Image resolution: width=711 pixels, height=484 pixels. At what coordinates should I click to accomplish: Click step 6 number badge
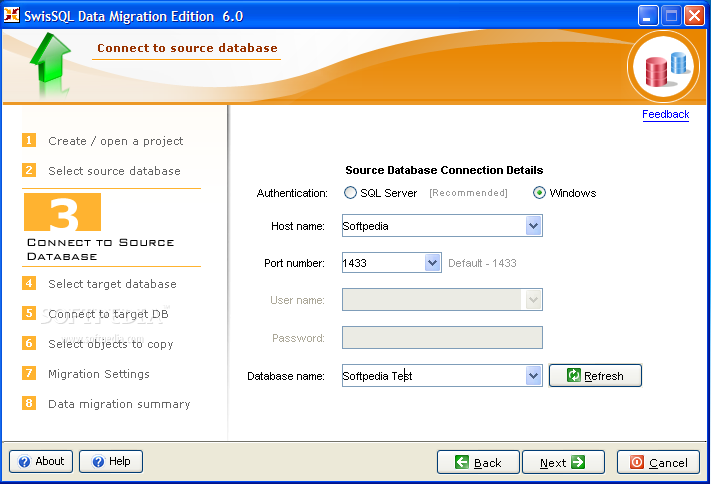click(x=29, y=343)
